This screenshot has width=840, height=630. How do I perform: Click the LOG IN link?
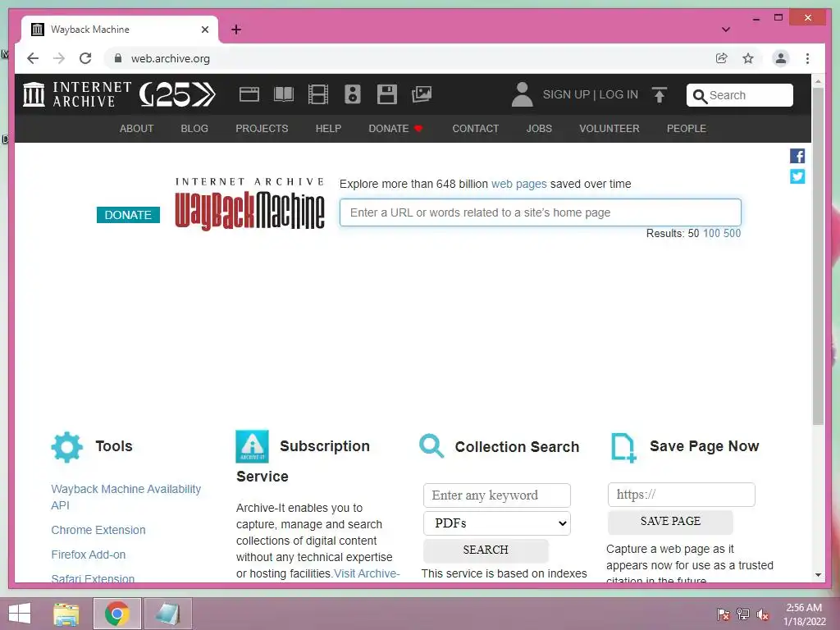point(619,95)
